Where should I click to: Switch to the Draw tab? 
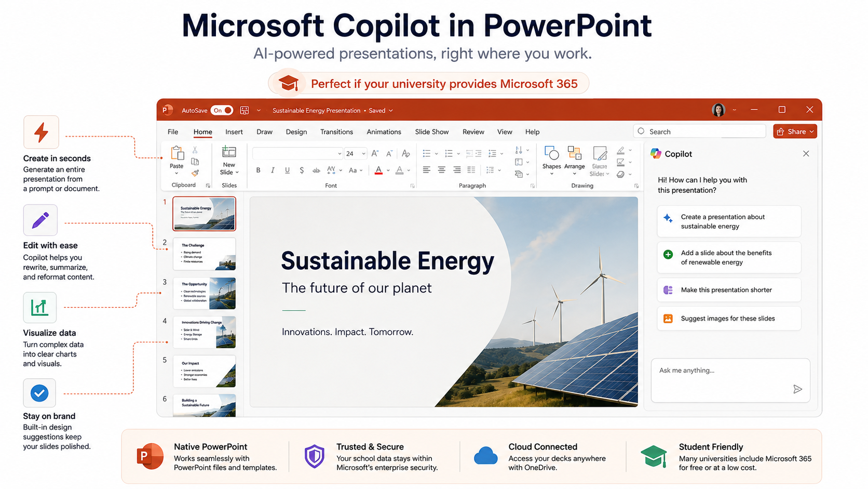click(264, 132)
